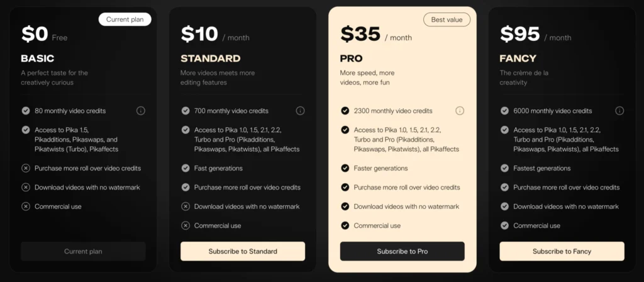Image resolution: width=644 pixels, height=282 pixels.
Task: Click checkmark next to Standard Fast generations
Action: click(x=186, y=168)
